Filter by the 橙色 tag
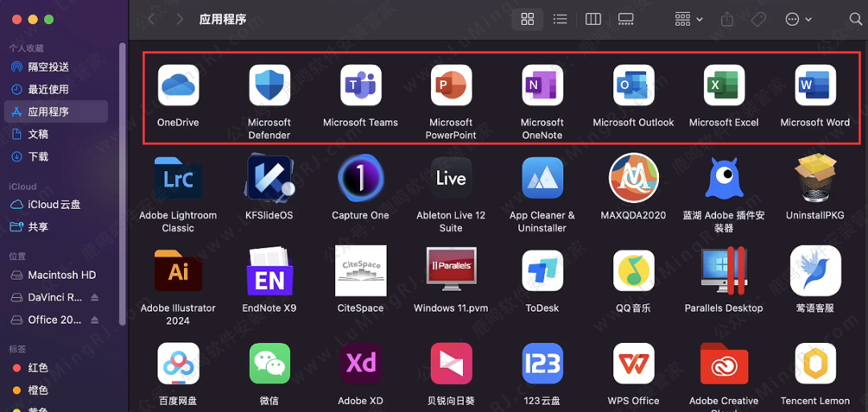The height and width of the screenshot is (412, 868). tap(56, 390)
